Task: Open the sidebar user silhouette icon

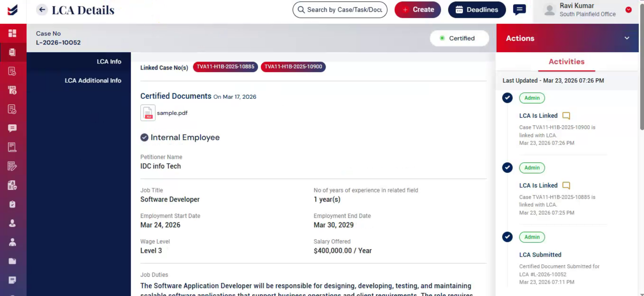Action: pos(12,223)
